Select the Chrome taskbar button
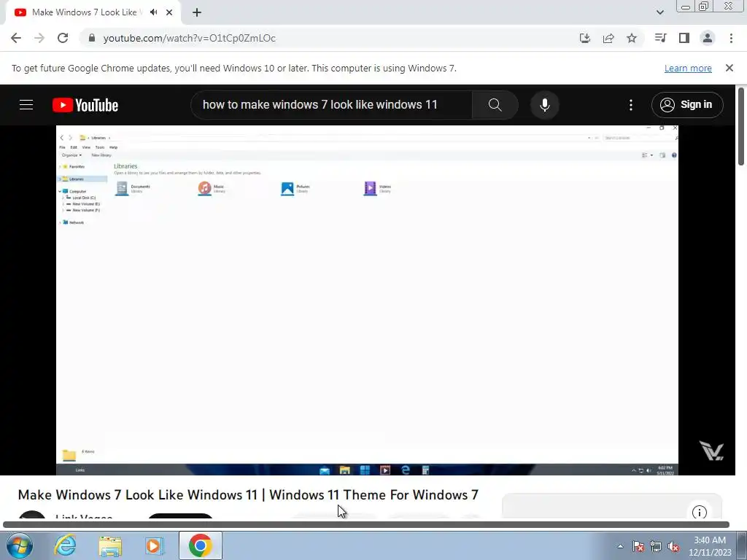The image size is (747, 560). pos(200,545)
